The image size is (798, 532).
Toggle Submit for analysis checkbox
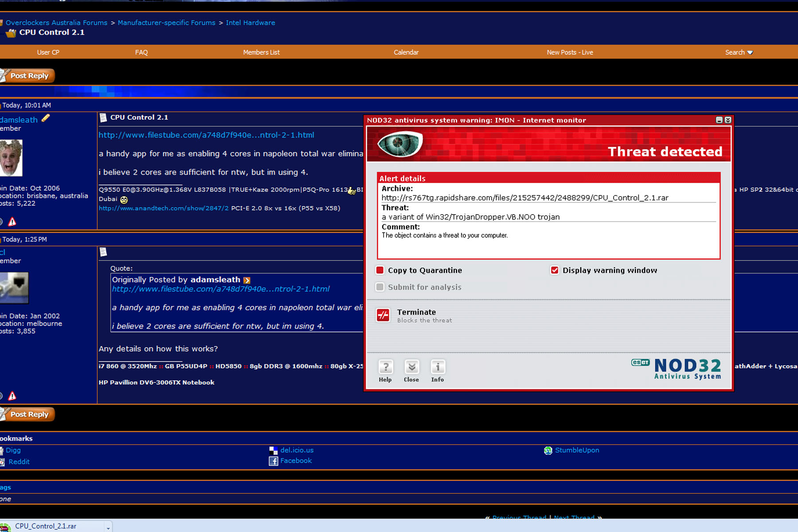380,287
